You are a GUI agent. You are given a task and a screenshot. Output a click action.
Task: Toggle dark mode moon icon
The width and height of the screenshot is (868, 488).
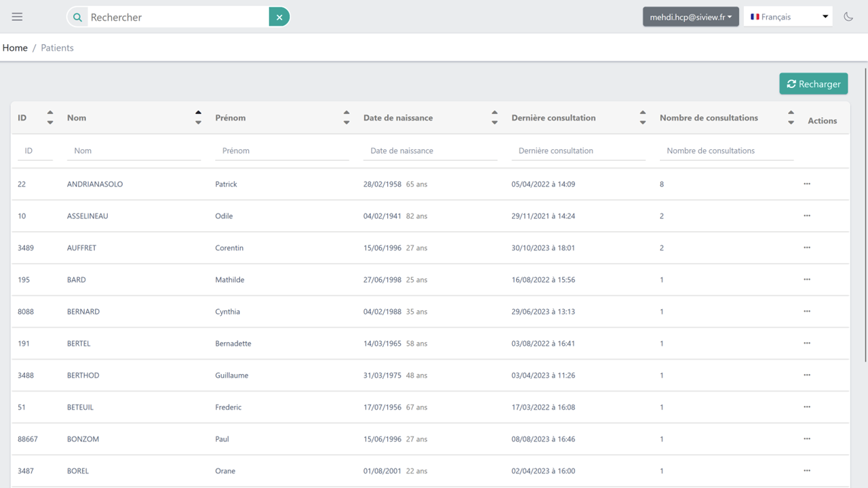(848, 17)
